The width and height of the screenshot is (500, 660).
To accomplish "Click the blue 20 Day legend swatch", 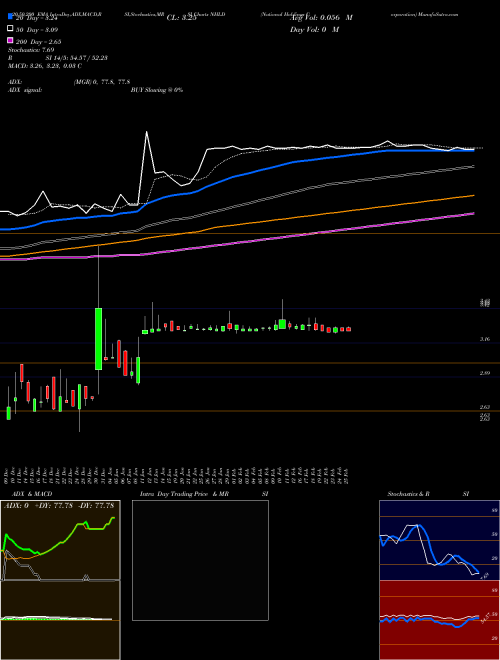I will pyautogui.click(x=11, y=17).
